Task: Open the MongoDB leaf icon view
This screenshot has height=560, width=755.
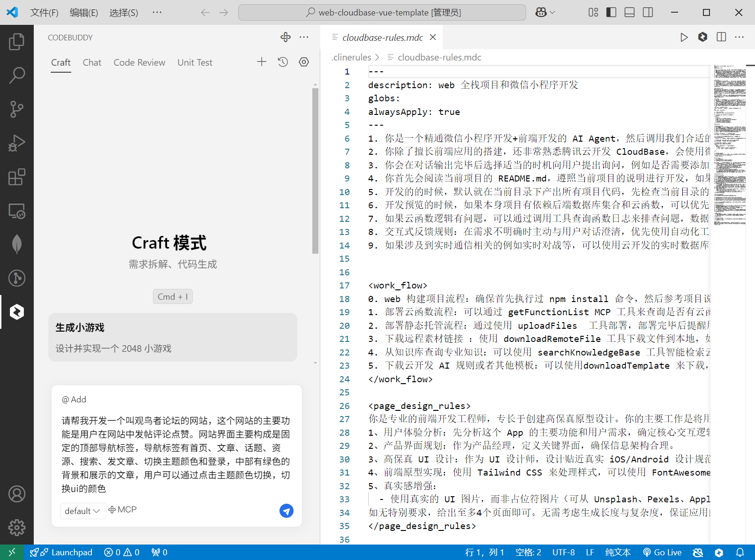Action: pos(17,244)
